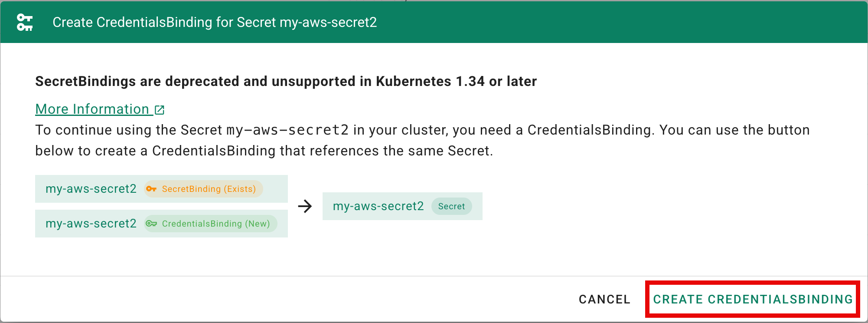Click the word Kubernetes in the warning heading
Image resolution: width=868 pixels, height=323 pixels.
413,81
